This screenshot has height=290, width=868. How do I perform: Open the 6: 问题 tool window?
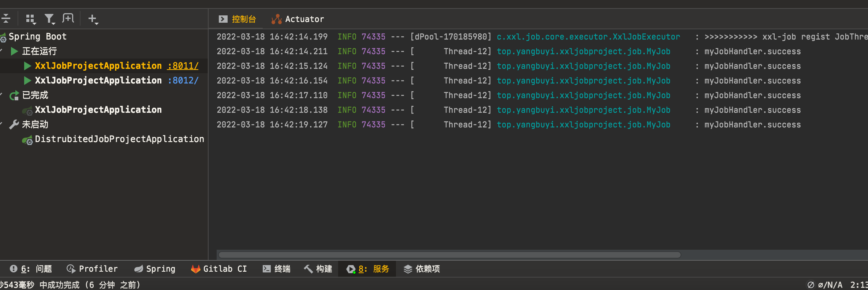click(x=31, y=269)
